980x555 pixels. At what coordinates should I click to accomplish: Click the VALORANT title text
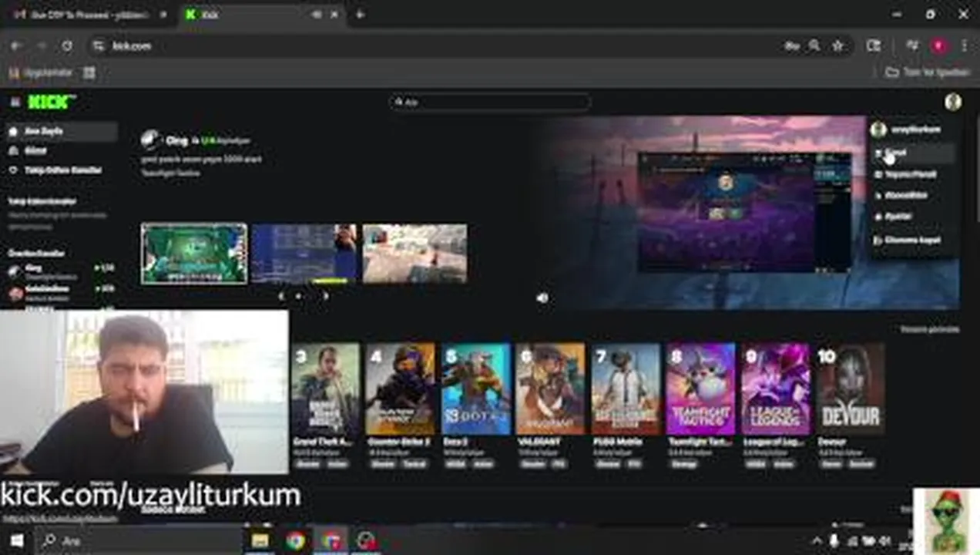(539, 442)
